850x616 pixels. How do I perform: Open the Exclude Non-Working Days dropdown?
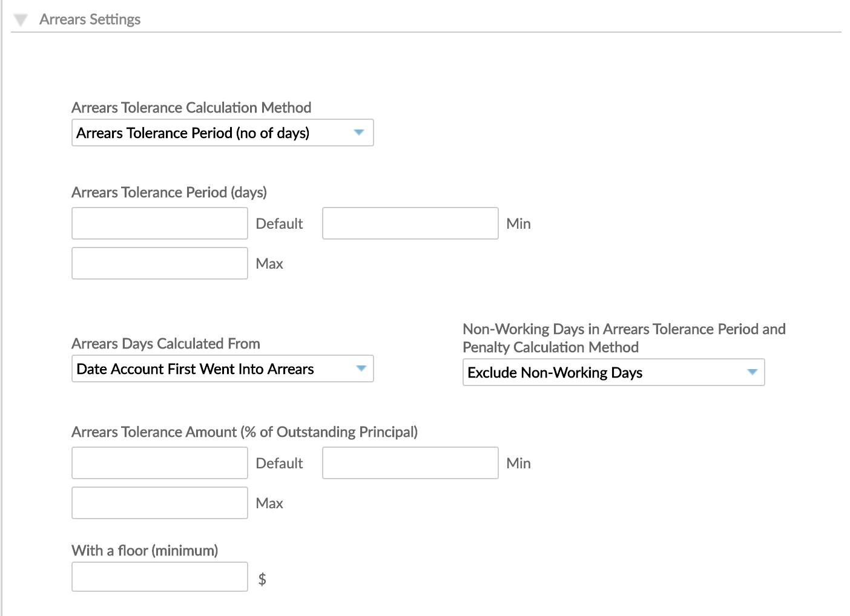[613, 372]
